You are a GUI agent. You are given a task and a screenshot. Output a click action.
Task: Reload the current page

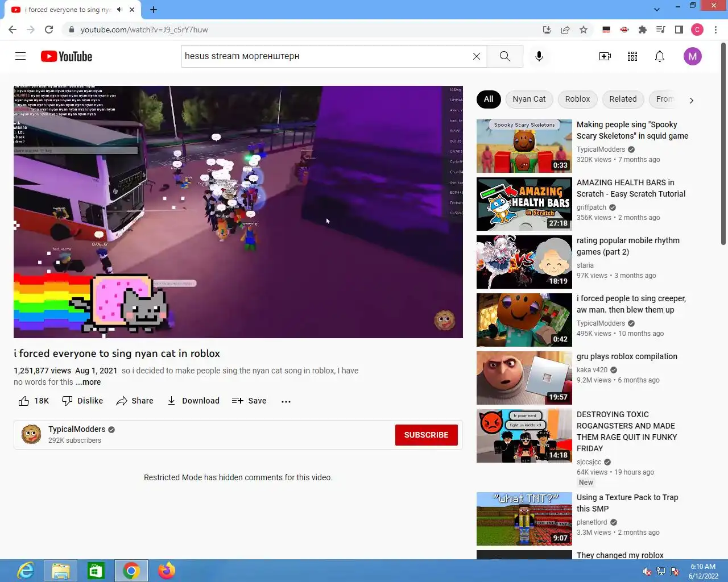49,30
